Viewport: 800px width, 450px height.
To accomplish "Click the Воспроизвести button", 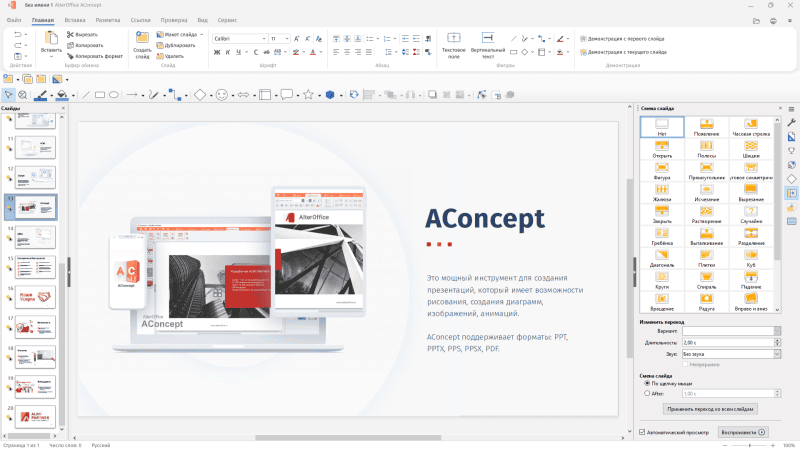I will [743, 432].
